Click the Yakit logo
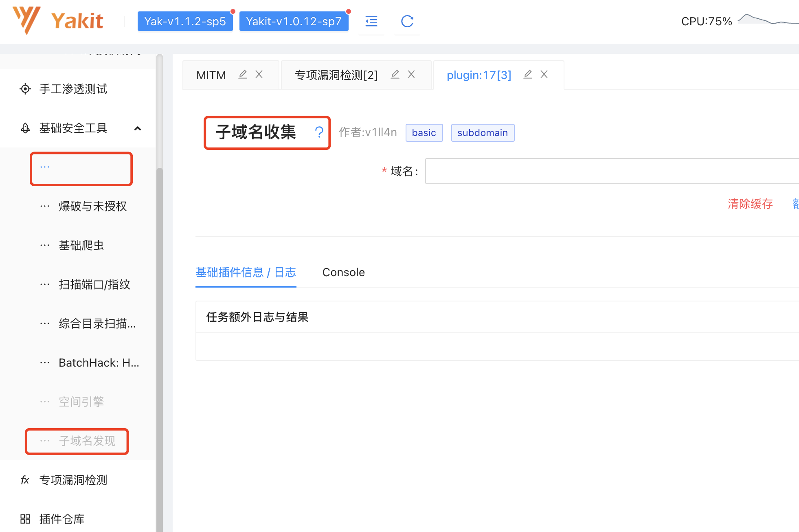 pos(58,20)
